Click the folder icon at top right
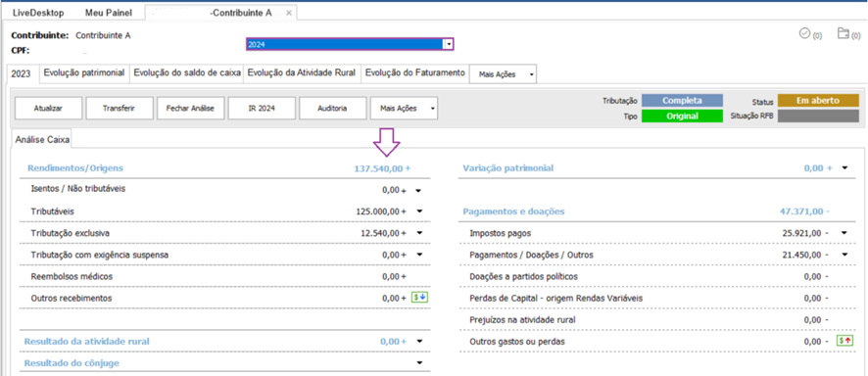 point(844,33)
